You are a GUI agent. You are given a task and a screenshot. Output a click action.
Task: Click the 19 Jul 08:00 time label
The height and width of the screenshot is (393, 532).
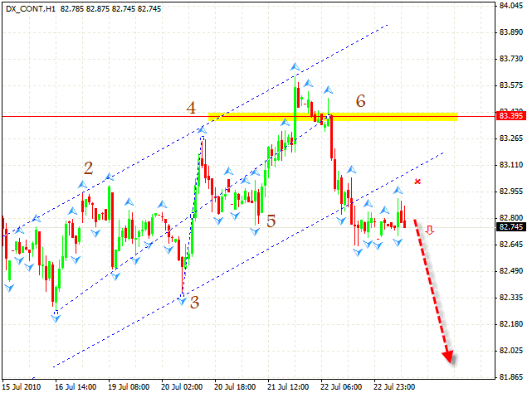click(x=129, y=387)
